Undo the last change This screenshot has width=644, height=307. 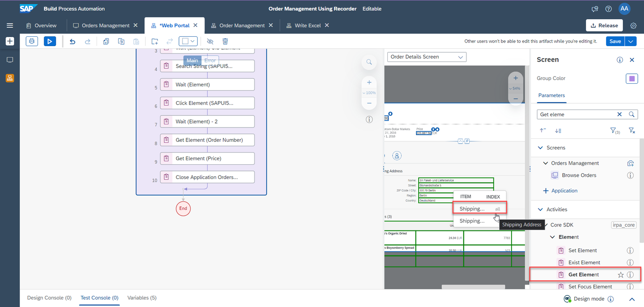(x=72, y=41)
